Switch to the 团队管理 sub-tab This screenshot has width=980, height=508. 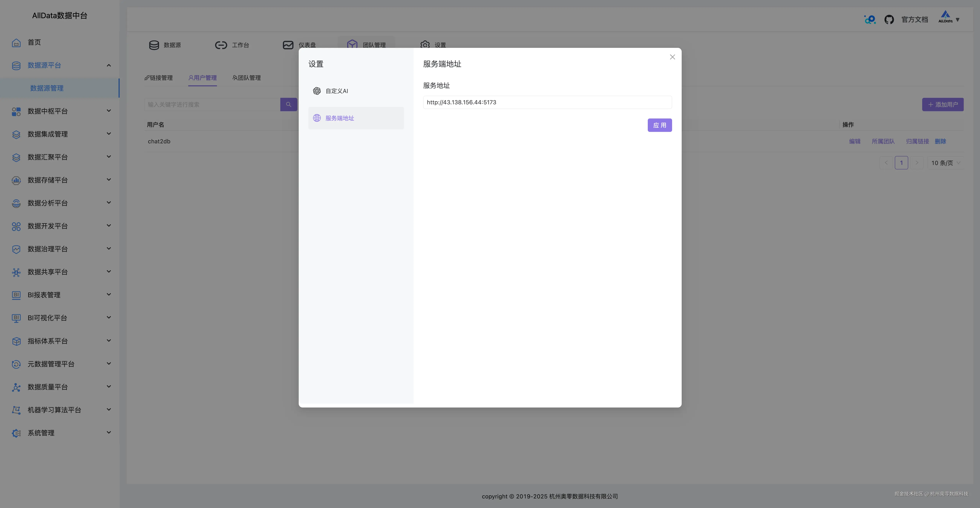pyautogui.click(x=246, y=78)
